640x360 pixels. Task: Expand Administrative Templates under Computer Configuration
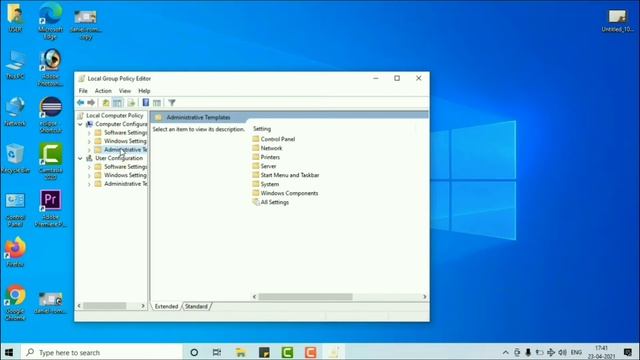tap(89, 150)
